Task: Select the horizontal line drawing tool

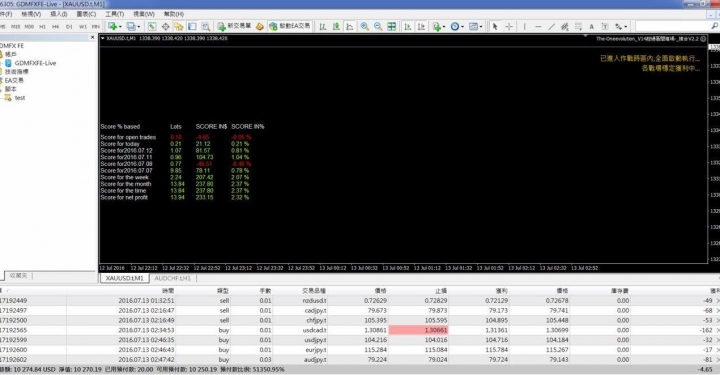Action: coord(538,27)
